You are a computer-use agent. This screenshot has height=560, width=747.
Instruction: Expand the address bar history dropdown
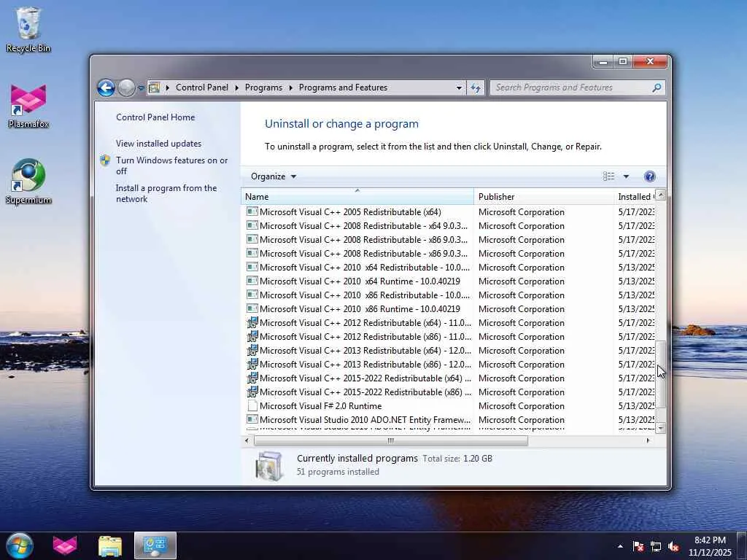[x=459, y=87]
